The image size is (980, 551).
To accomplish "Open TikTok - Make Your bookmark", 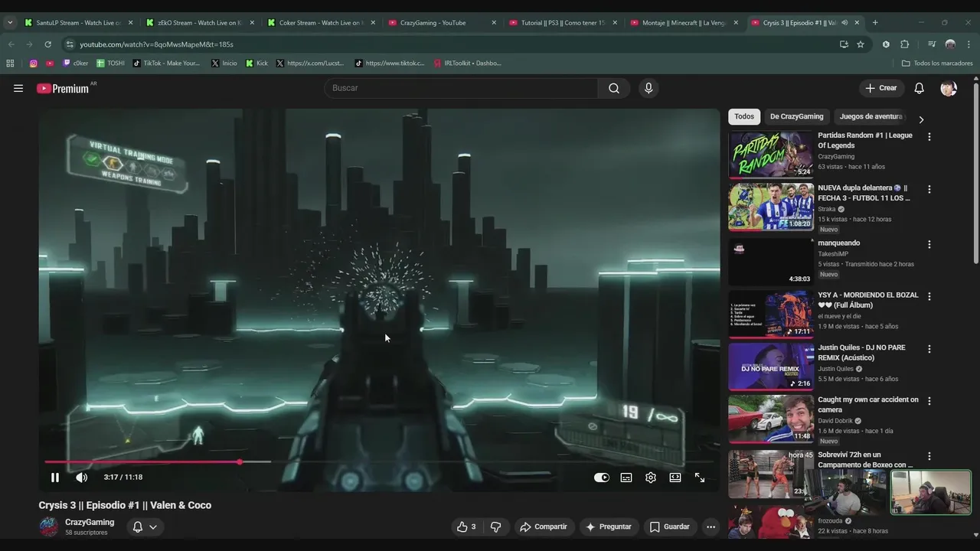I will (166, 64).
